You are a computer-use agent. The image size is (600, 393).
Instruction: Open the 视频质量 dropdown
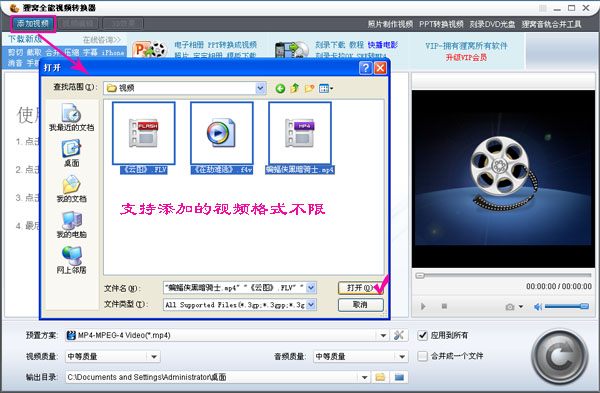point(154,357)
